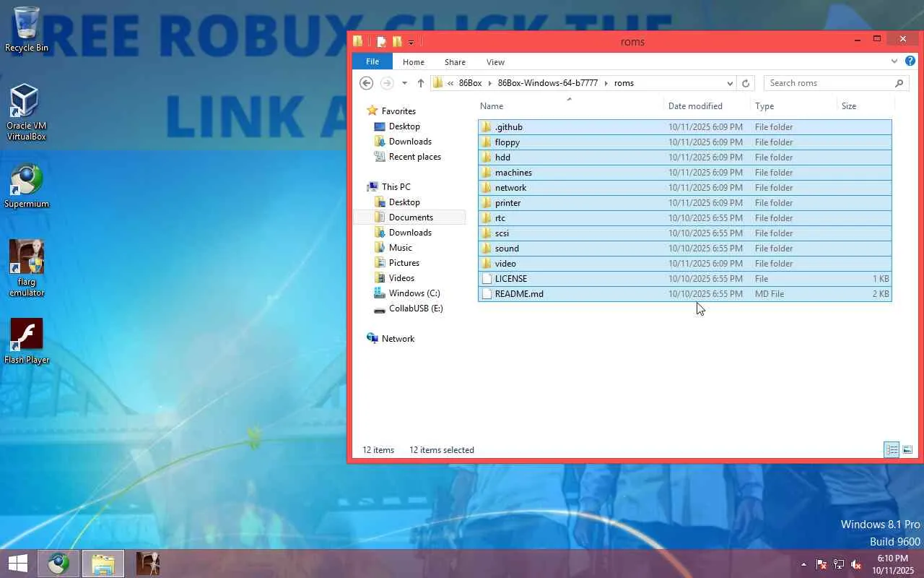Select the floppy folder icon
Image resolution: width=924 pixels, height=578 pixels.
click(487, 142)
